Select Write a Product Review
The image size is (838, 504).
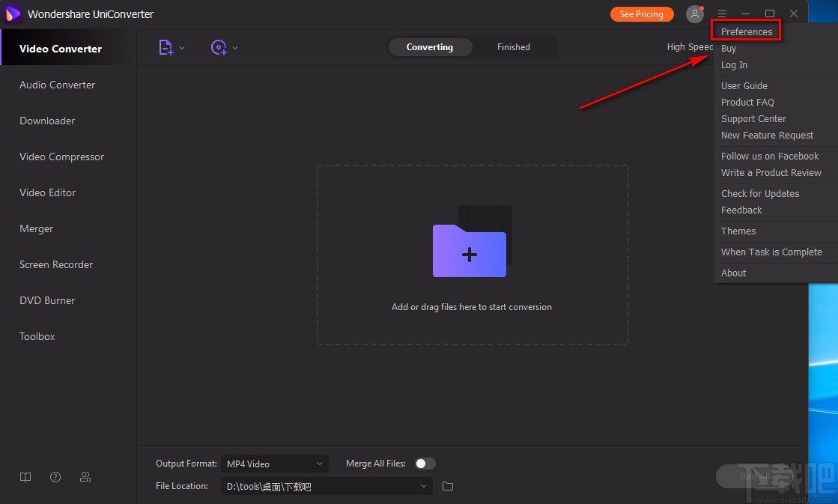coord(771,173)
